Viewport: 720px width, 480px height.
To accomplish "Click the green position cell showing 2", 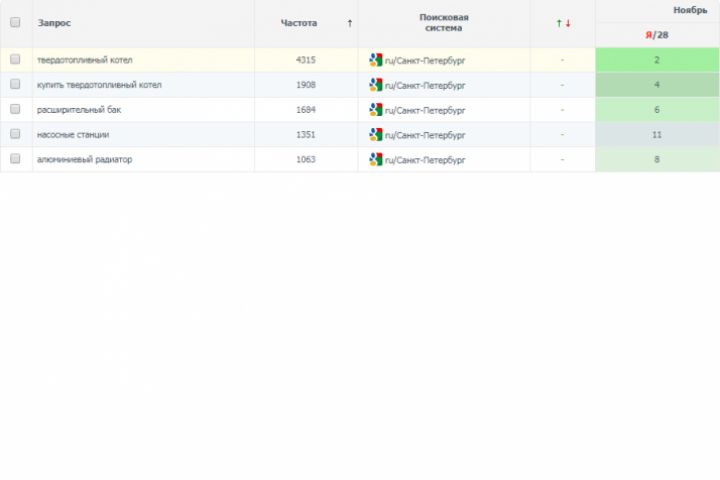I will click(x=657, y=60).
